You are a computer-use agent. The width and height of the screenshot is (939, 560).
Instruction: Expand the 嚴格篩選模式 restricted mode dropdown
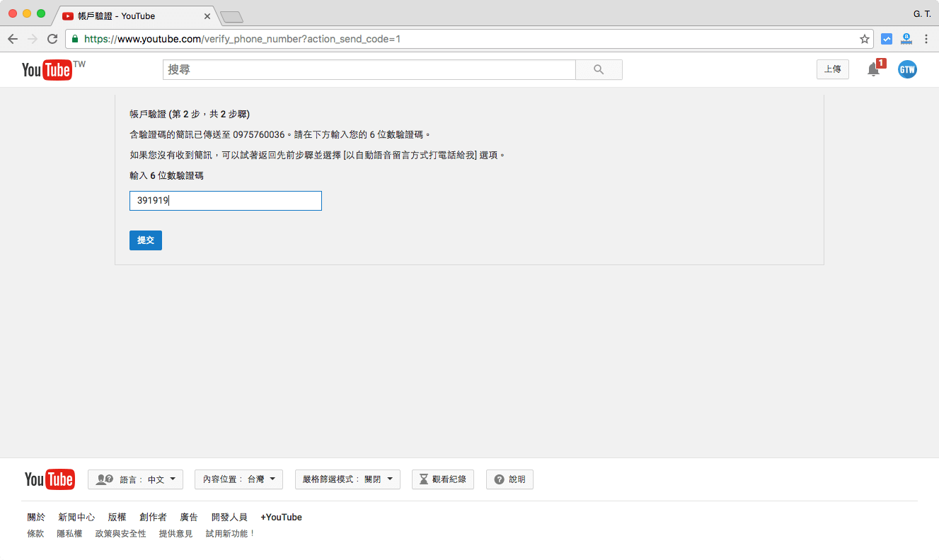point(347,479)
